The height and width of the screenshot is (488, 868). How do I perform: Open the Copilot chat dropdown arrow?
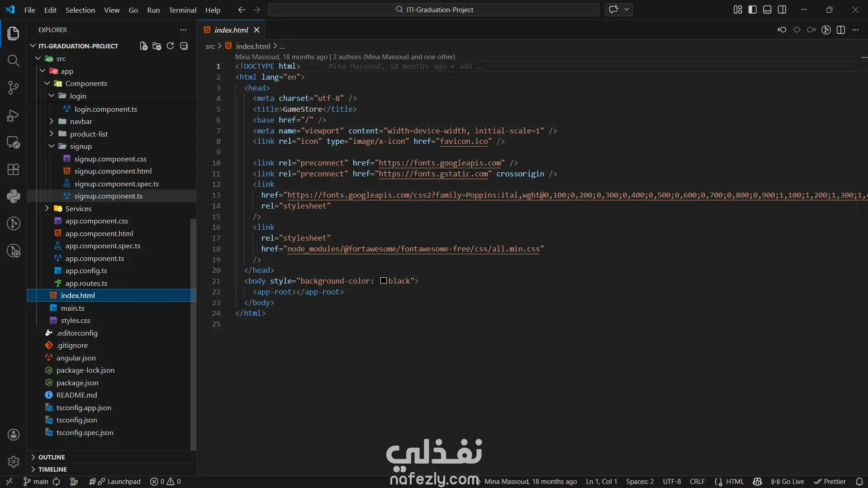[626, 10]
